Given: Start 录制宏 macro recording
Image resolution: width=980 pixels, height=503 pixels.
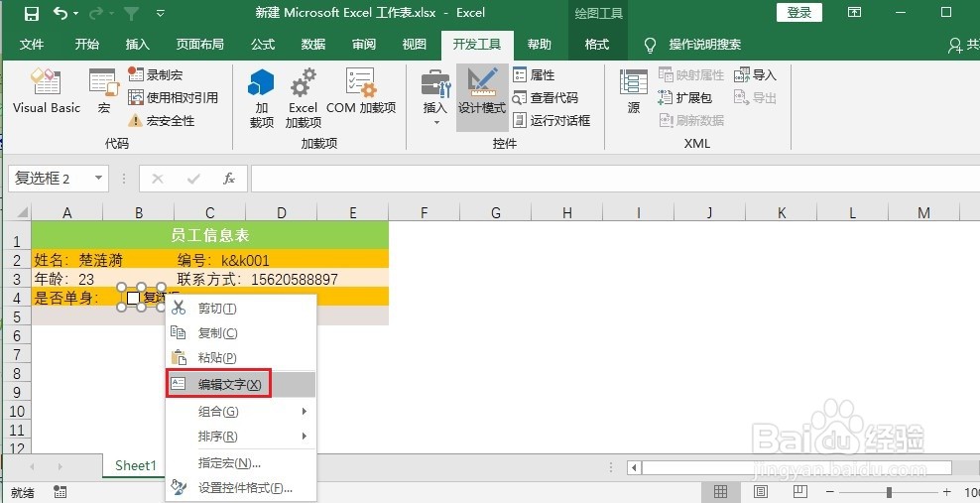Looking at the screenshot, I should click(x=155, y=74).
